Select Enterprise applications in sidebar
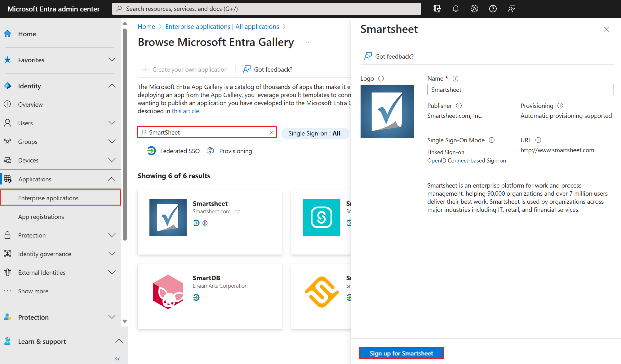 (48, 198)
